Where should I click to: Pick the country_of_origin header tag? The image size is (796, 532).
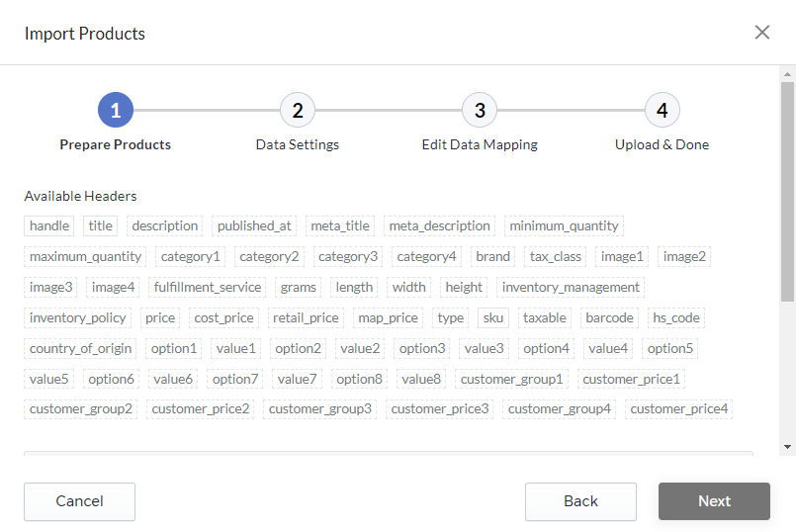click(x=80, y=349)
